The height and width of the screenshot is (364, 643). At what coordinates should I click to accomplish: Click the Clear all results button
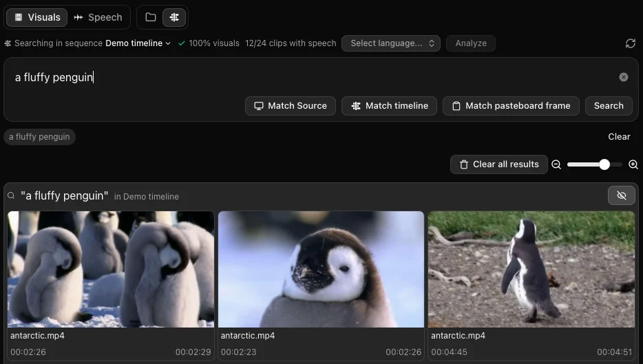[x=498, y=164]
